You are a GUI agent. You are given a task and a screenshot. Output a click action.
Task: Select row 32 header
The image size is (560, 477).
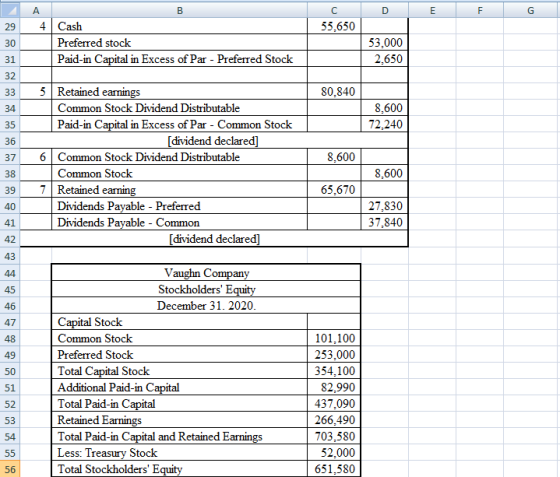click(x=10, y=76)
